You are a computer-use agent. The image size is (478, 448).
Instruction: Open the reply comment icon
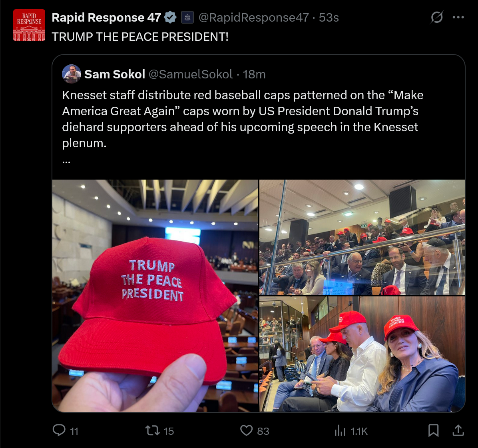59,430
